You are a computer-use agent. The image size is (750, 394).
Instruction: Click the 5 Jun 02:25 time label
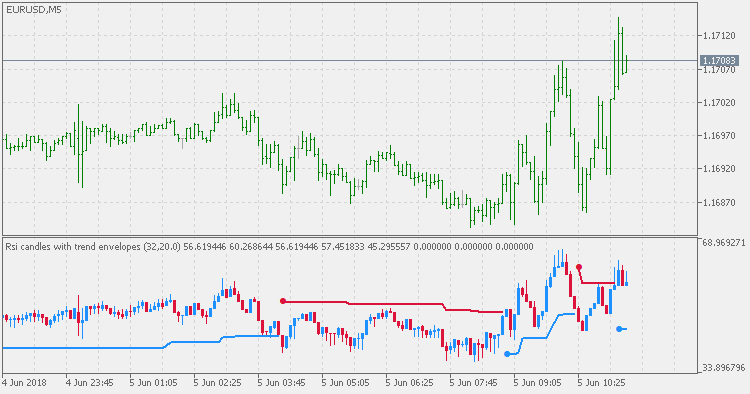click(217, 383)
